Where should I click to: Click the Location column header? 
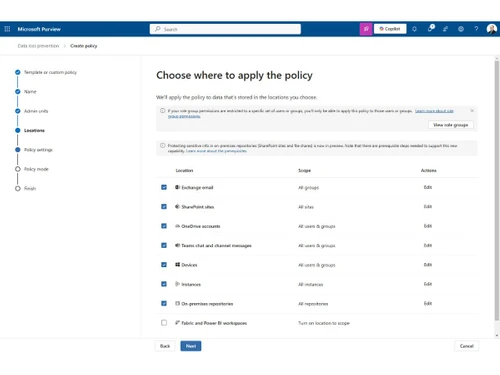[184, 170]
